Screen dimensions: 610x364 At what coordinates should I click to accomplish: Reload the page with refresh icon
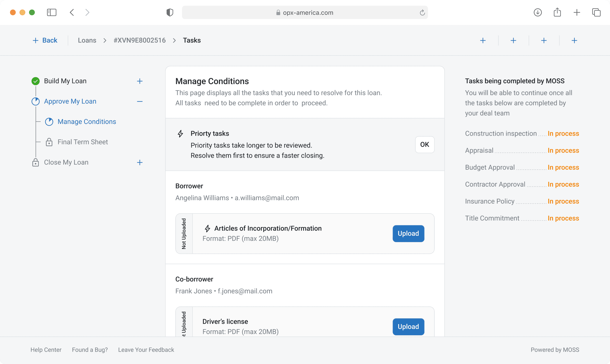click(x=422, y=13)
